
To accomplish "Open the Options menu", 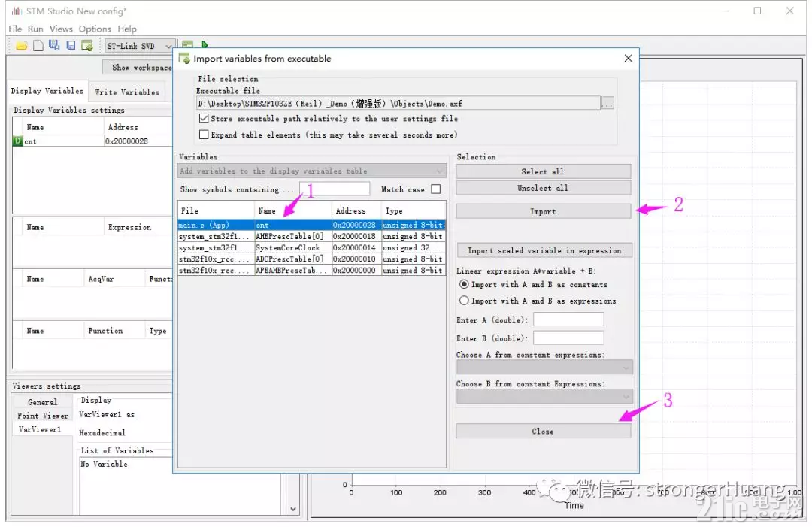I will (95, 29).
